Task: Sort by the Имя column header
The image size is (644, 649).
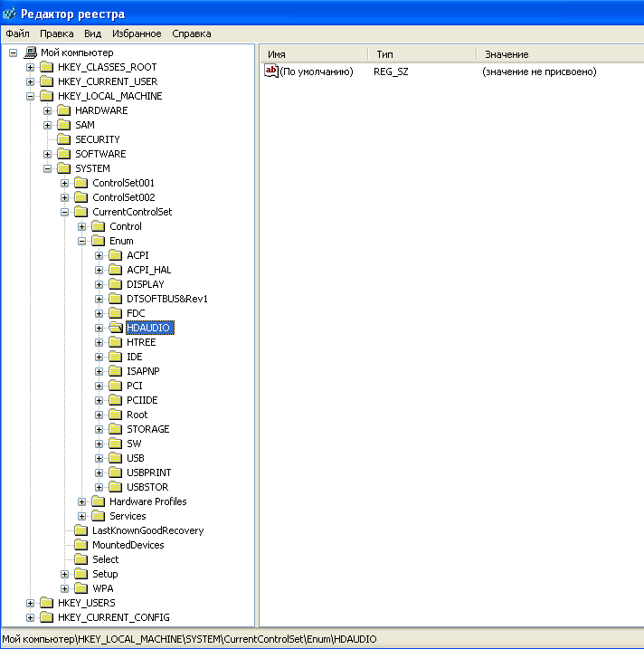Action: point(315,54)
